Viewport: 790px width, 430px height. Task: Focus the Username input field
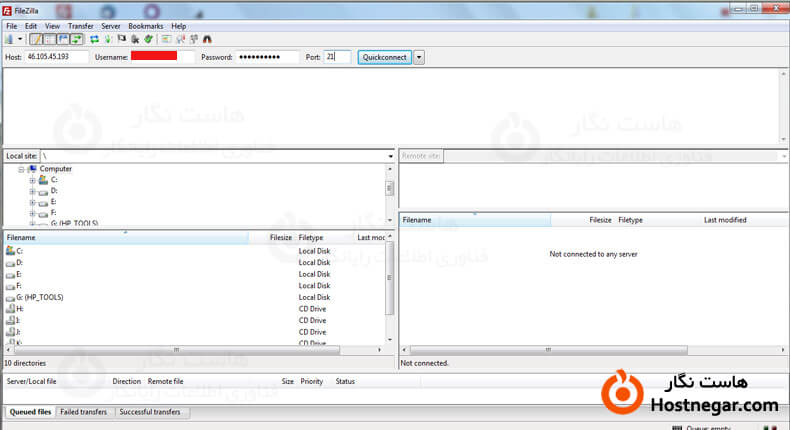162,57
